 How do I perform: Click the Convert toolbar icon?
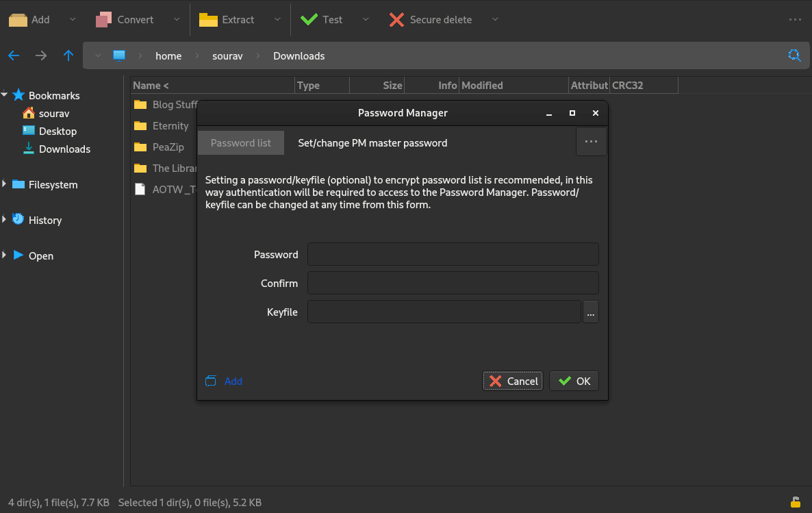(x=104, y=20)
